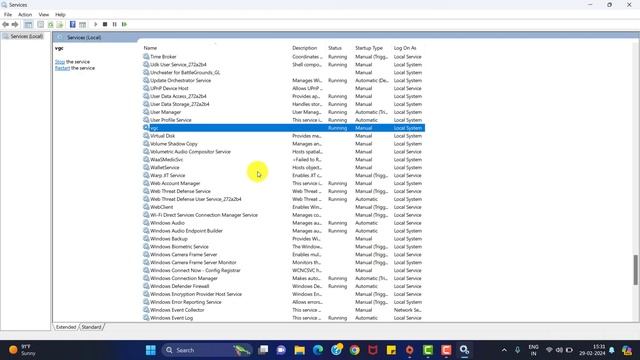Open the Help menu
This screenshot has width=640, height=360.
[60, 15]
